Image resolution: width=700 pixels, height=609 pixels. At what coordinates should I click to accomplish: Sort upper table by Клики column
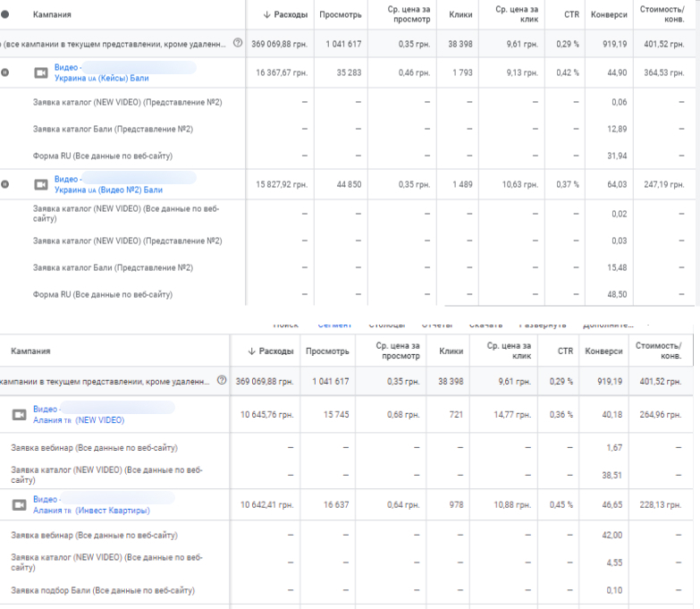(x=460, y=14)
